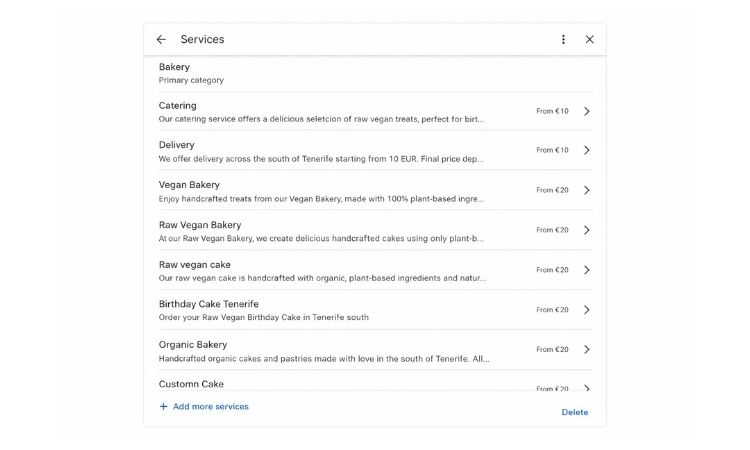Screen dimensions: 750x450
Task: Close the Services dialog
Action: click(x=589, y=40)
